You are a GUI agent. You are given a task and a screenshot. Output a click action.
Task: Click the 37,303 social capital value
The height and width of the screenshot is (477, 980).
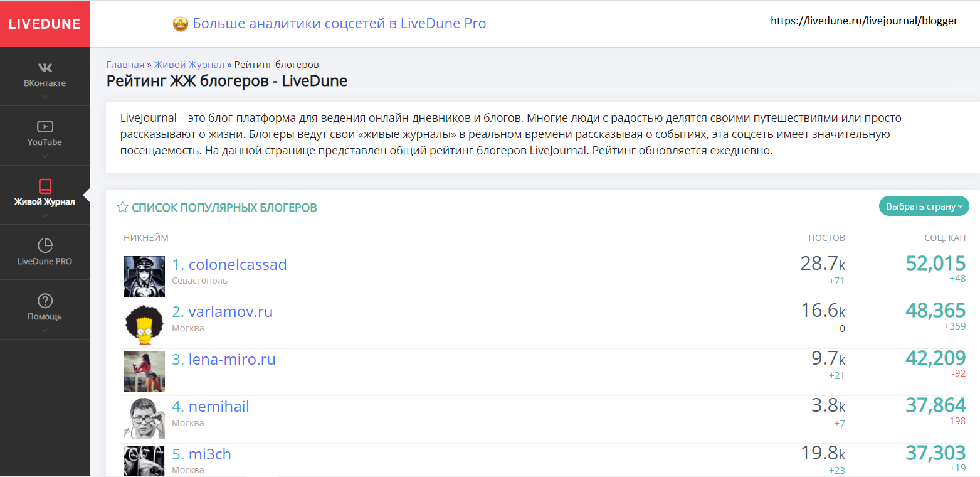pyautogui.click(x=935, y=453)
